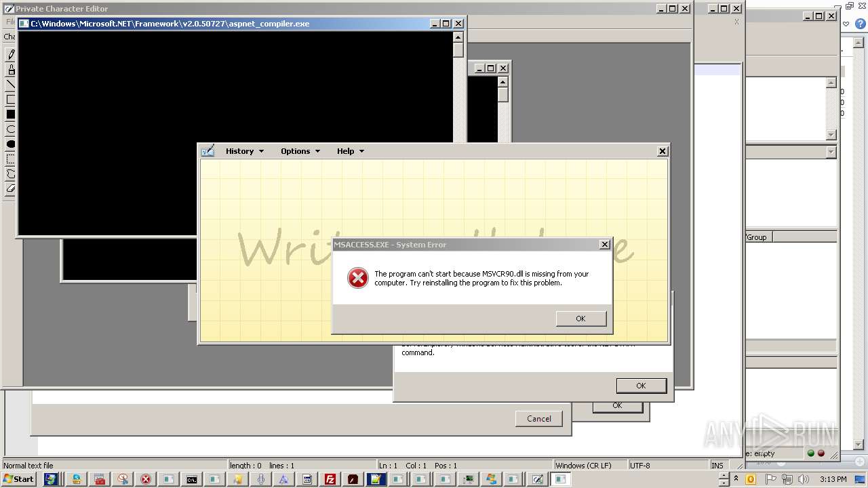Click the Private Character Editor title icon

click(9, 9)
